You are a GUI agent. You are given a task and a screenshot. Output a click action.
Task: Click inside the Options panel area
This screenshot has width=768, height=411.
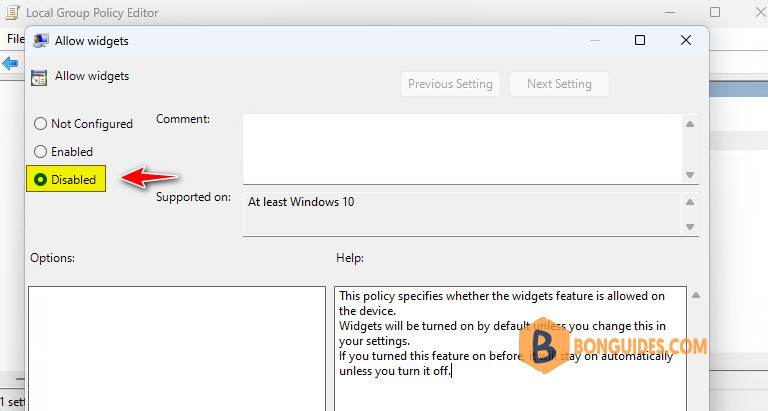coord(177,348)
